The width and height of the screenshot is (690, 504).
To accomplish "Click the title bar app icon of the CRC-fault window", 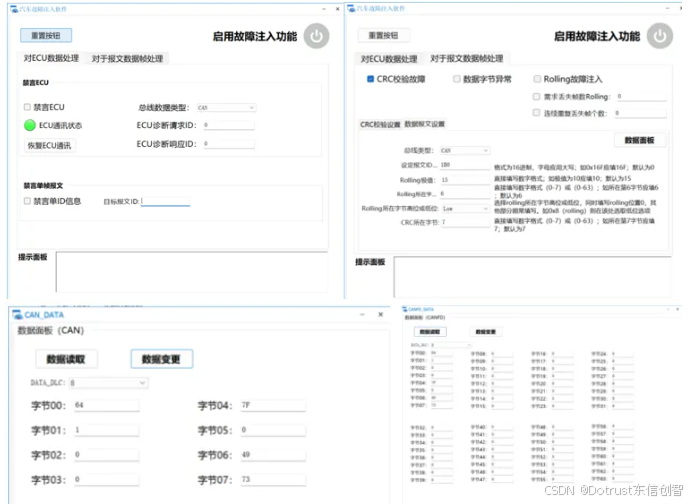I will 351,8.
